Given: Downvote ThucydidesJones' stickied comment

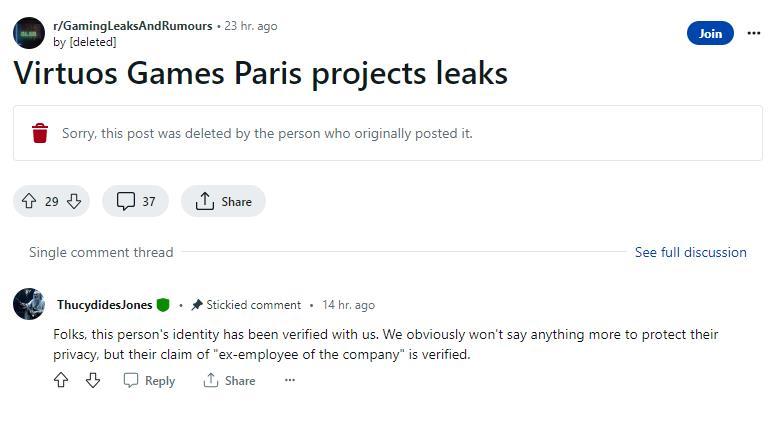Looking at the screenshot, I should click(x=93, y=380).
